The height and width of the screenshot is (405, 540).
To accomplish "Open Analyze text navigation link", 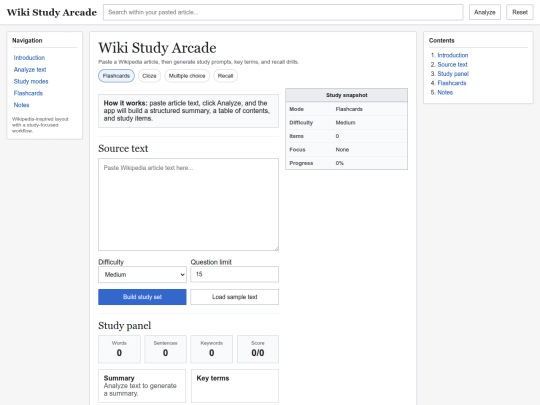I will tap(30, 70).
